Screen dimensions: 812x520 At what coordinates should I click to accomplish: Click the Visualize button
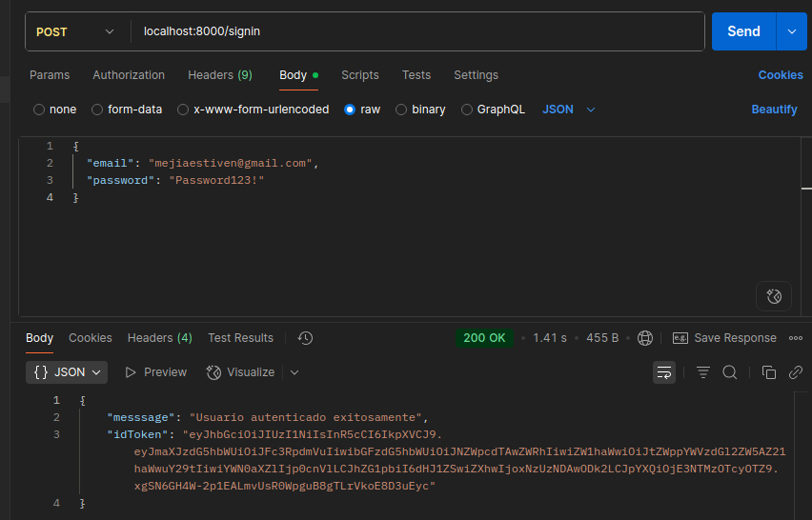click(241, 372)
